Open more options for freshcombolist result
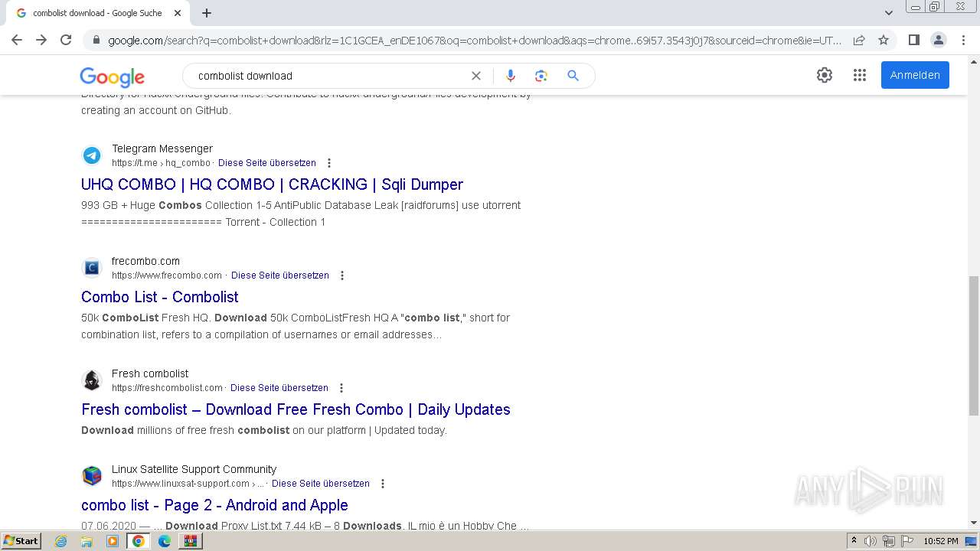The width and height of the screenshot is (980, 551). pos(341,388)
